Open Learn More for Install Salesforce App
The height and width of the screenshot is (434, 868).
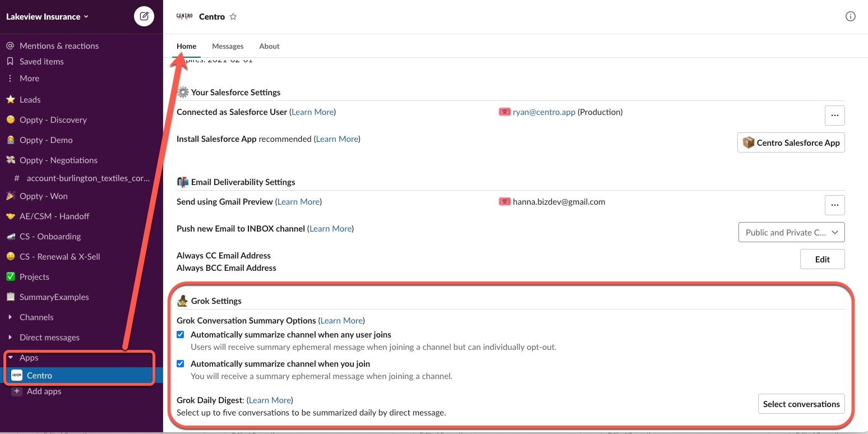pyautogui.click(x=337, y=139)
